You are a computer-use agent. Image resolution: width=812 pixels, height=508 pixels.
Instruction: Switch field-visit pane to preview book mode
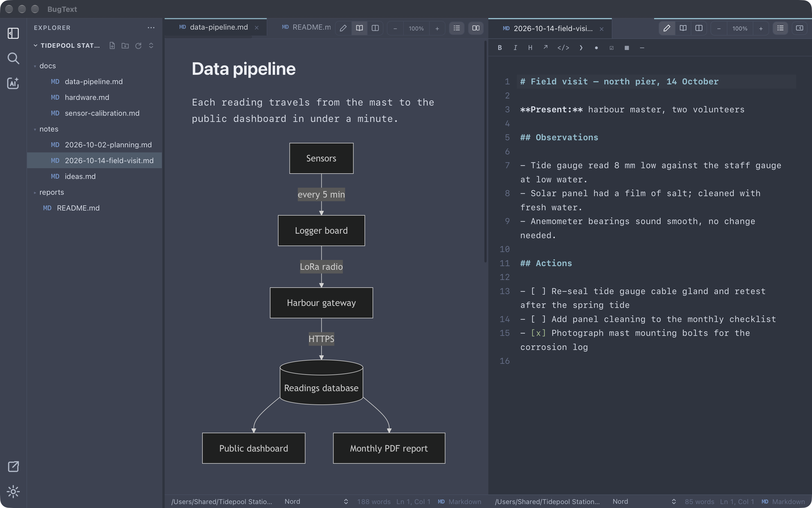683,28
